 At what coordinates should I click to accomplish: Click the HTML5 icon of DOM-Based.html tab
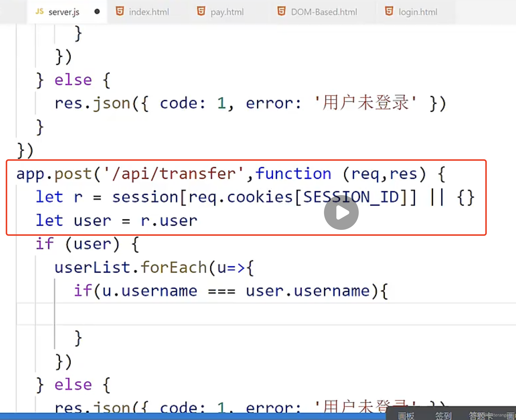(x=281, y=11)
